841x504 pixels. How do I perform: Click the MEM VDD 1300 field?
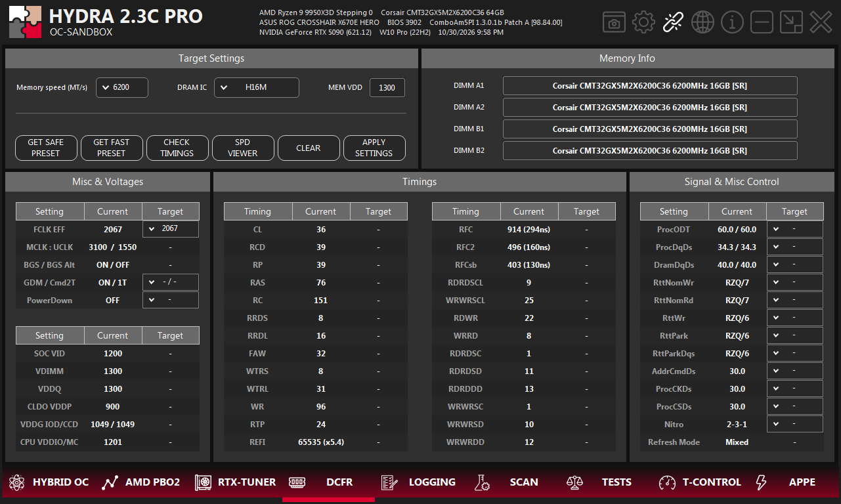387,87
